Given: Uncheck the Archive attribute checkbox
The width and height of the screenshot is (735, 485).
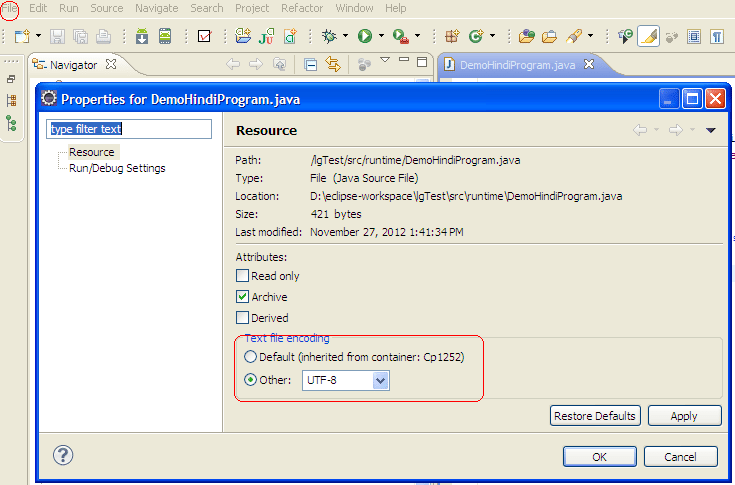Looking at the screenshot, I should [242, 297].
